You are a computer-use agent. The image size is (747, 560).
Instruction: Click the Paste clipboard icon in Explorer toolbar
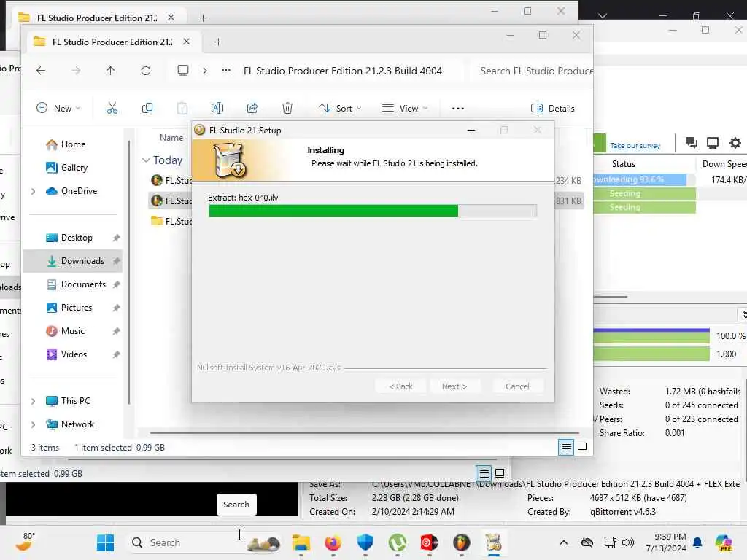coord(182,109)
